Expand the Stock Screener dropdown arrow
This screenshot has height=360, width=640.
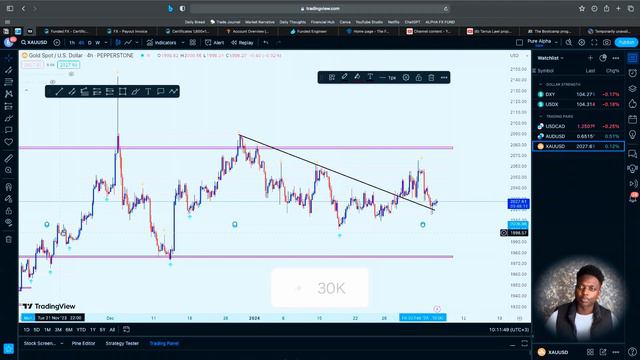tap(62, 343)
